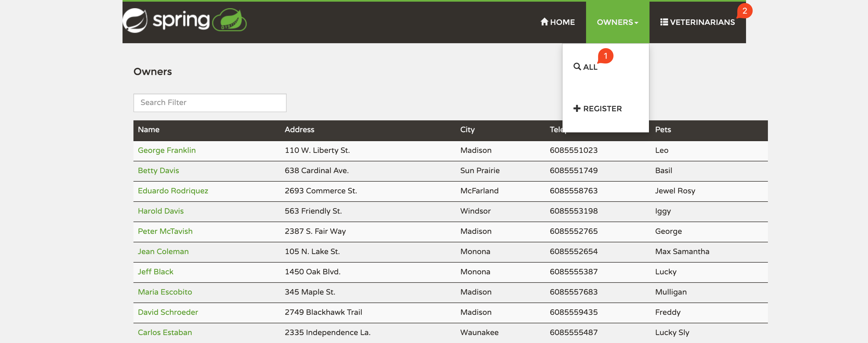Go to the Veterinarians page
The image size is (868, 343).
point(702,22)
